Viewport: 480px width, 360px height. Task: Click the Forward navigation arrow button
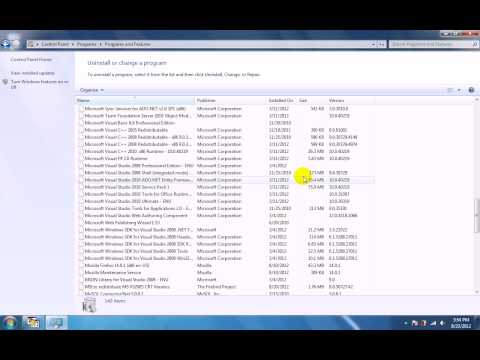16,44
